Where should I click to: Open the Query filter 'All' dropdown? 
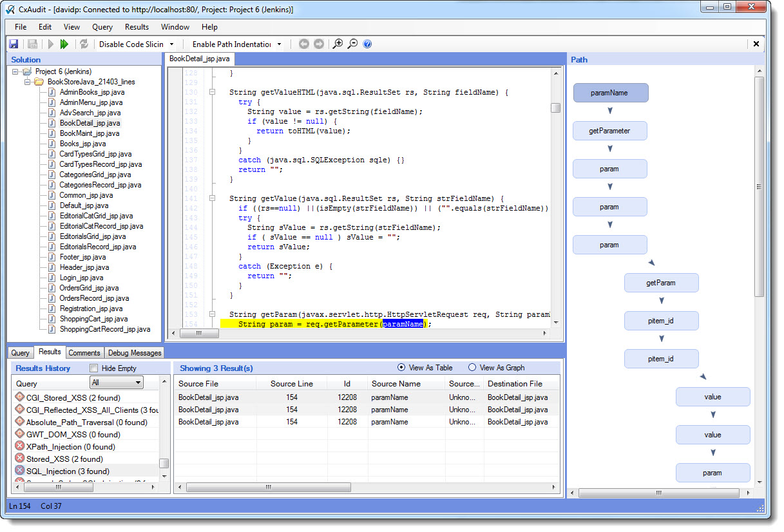(137, 383)
